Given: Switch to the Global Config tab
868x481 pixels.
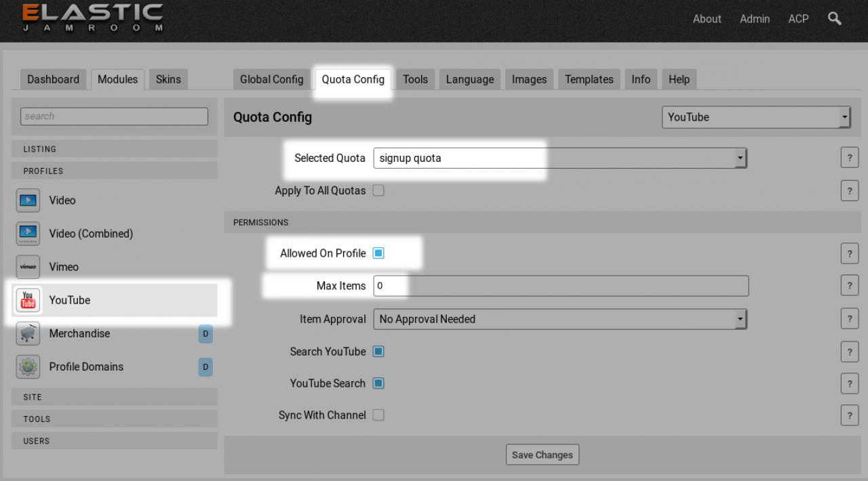Looking at the screenshot, I should pos(271,79).
